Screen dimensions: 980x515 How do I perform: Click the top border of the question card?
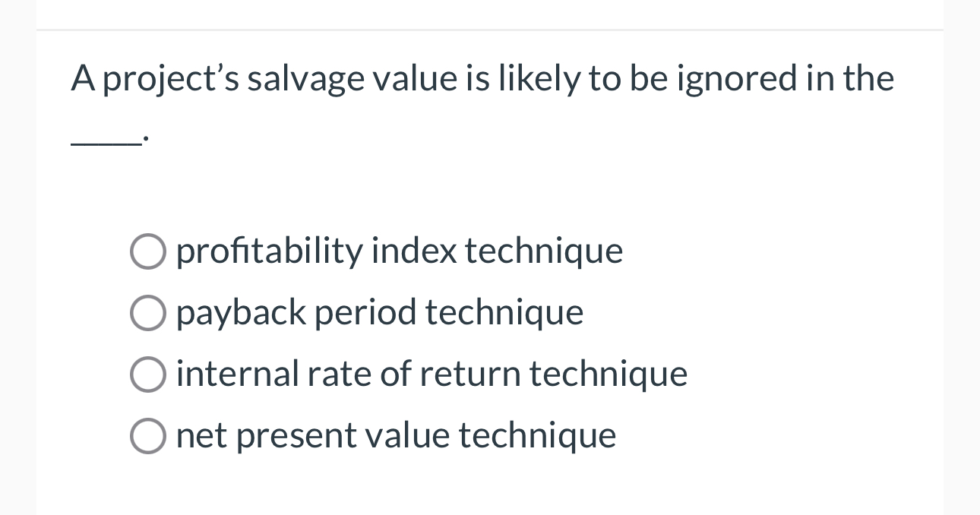(489, 32)
